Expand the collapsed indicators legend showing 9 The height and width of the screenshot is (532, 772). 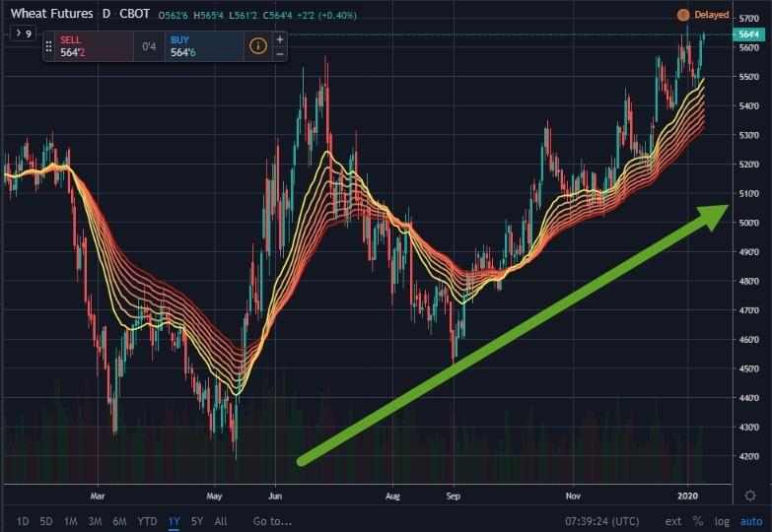pos(21,33)
